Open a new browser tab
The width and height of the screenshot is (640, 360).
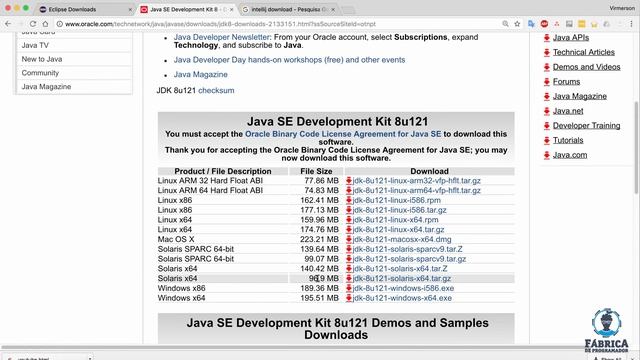(348, 9)
